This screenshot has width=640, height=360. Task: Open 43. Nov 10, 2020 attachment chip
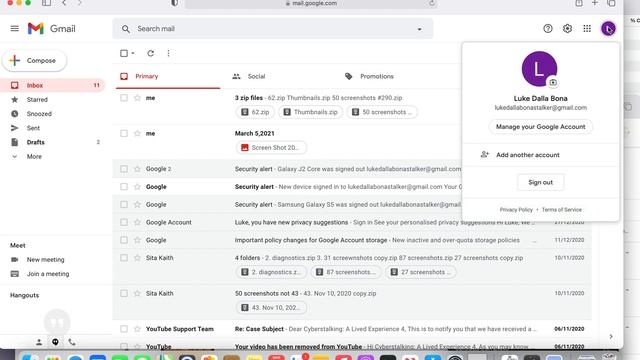pos(271,308)
